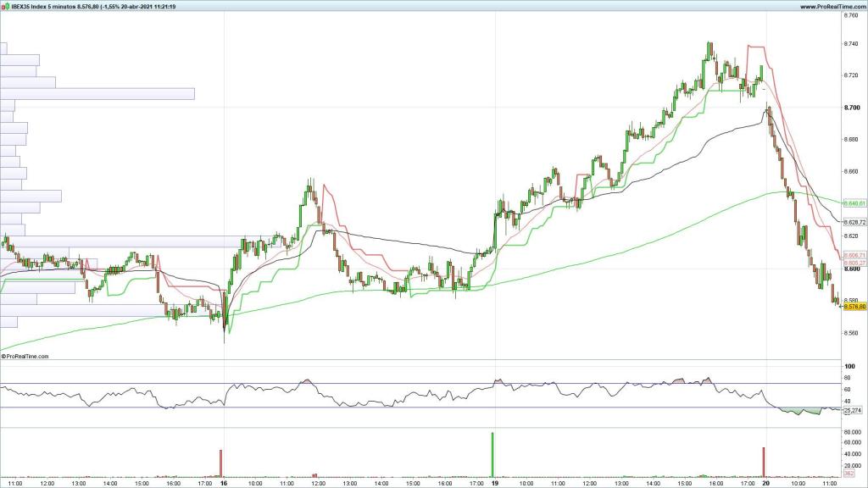Select date marker 16 on time axis
868x488 pixels.
pos(224,483)
